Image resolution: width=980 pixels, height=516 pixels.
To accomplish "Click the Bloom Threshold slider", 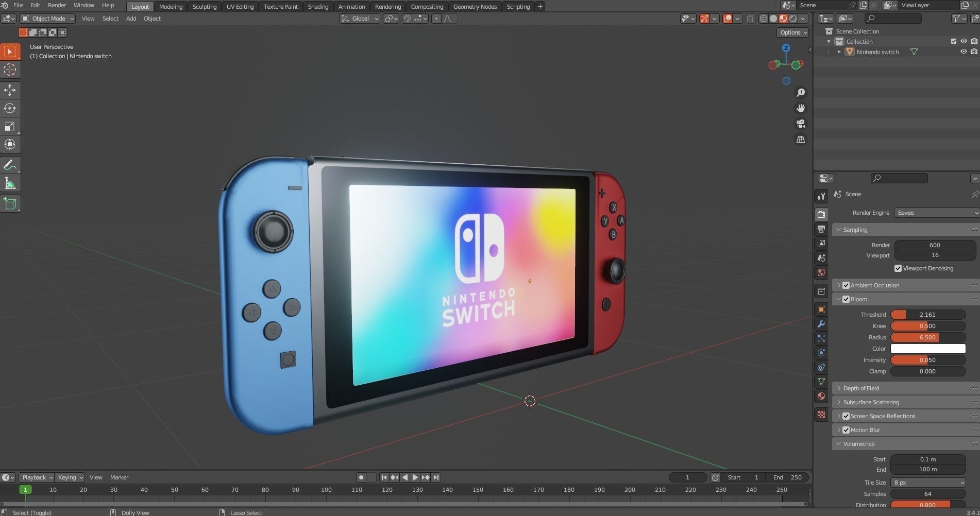I will [928, 315].
